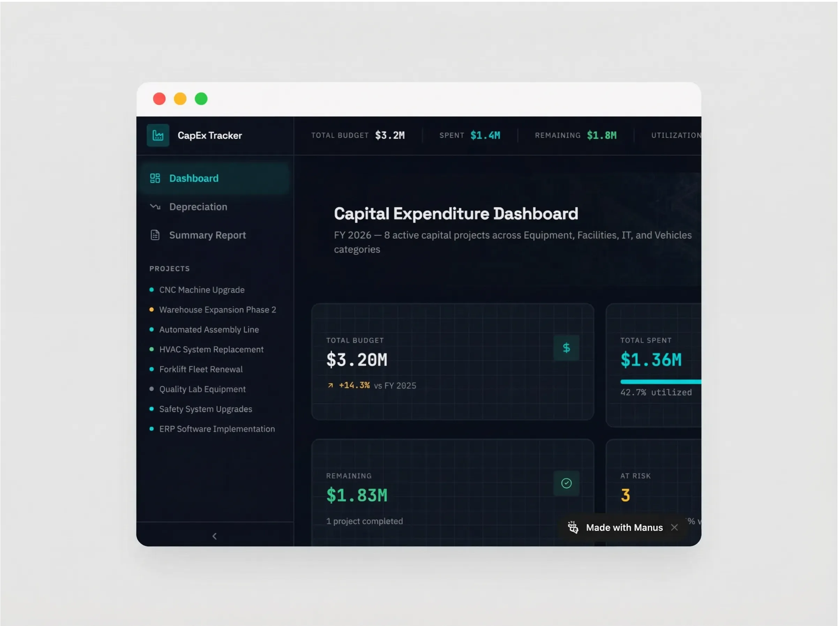Click the Dashboard grid icon in the sidebar
The height and width of the screenshot is (626, 840).
click(x=155, y=178)
